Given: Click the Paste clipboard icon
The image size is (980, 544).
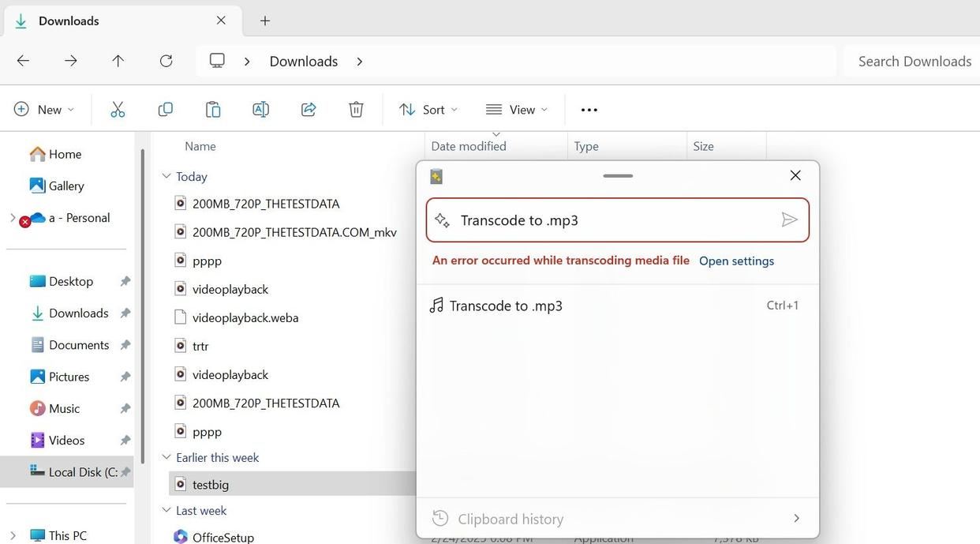Looking at the screenshot, I should tap(213, 110).
